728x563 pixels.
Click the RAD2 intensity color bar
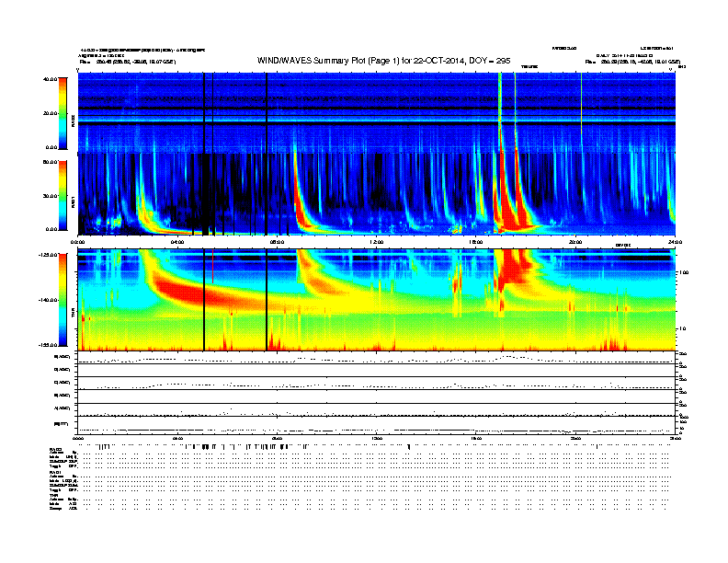63,113
